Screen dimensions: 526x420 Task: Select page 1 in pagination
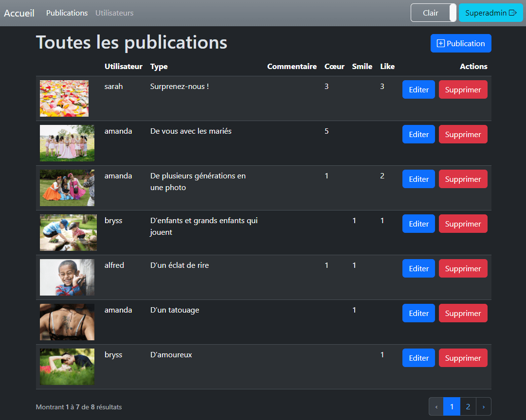coord(452,406)
